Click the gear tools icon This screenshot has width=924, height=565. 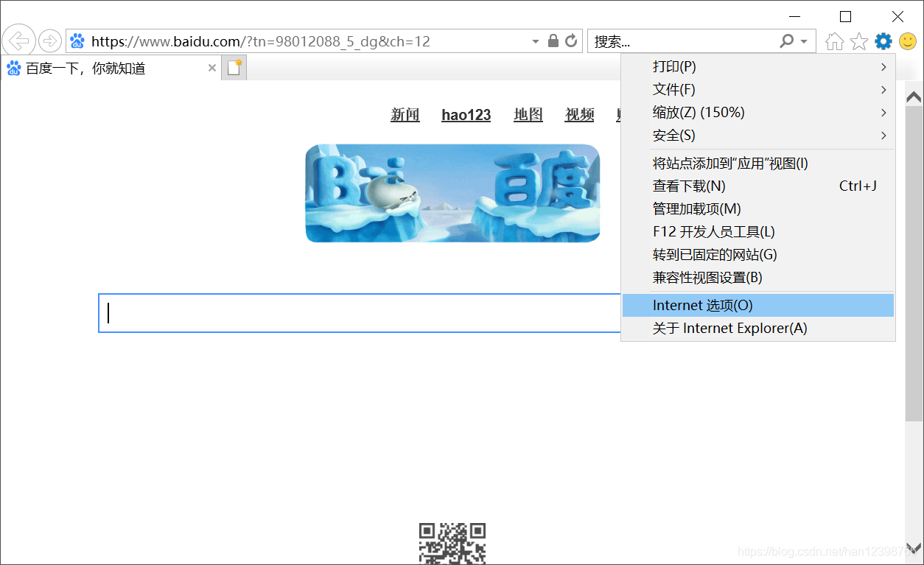(x=883, y=41)
